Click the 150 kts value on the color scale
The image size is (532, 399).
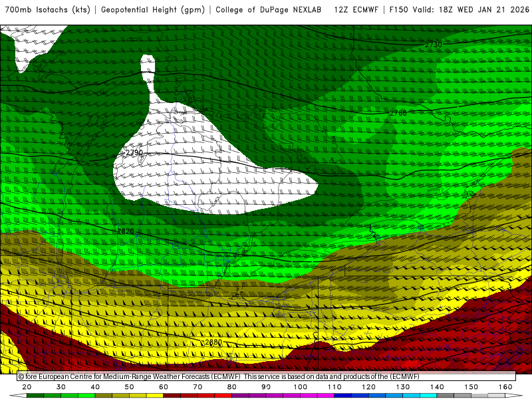tap(471, 387)
